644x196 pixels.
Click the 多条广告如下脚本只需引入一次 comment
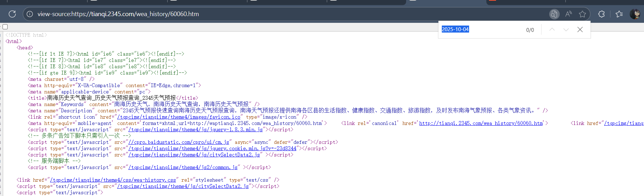coord(79,136)
